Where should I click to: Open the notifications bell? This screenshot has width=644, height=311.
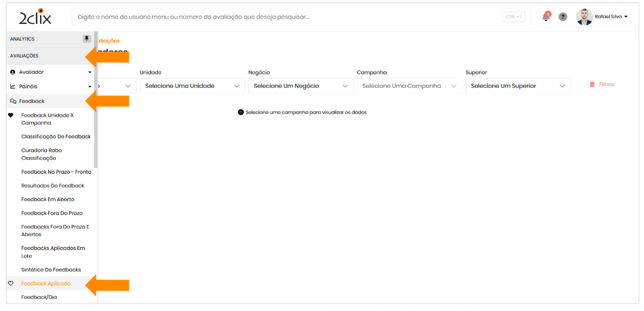pos(546,17)
